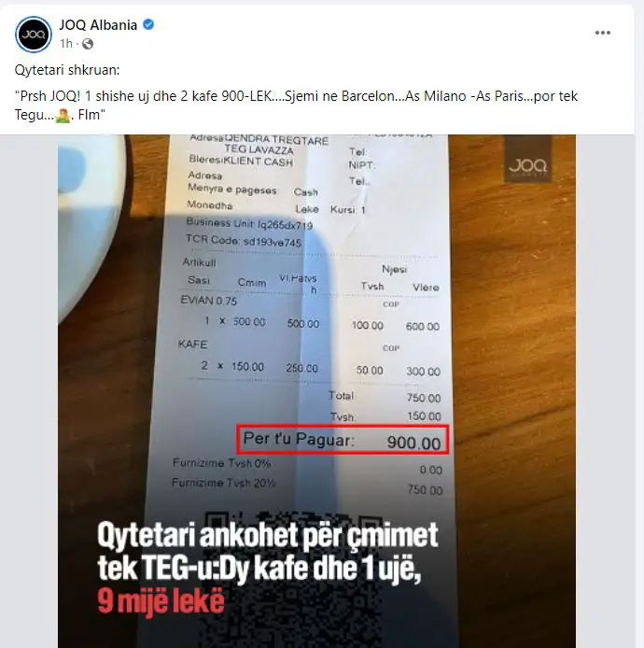Click the Qytetari shkruan caption text
This screenshot has height=648, width=644.
pyautogui.click(x=67, y=70)
